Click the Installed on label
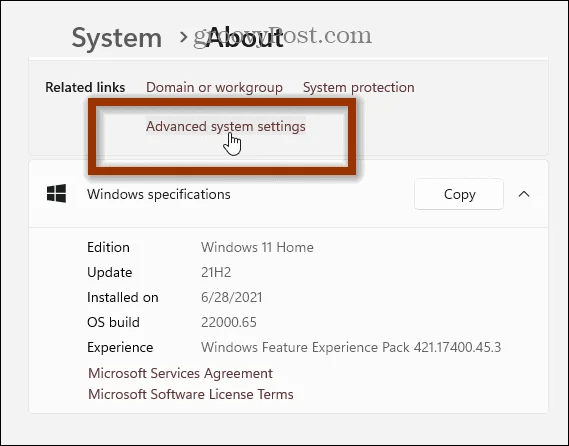Image resolution: width=569 pixels, height=446 pixels. [x=123, y=298]
